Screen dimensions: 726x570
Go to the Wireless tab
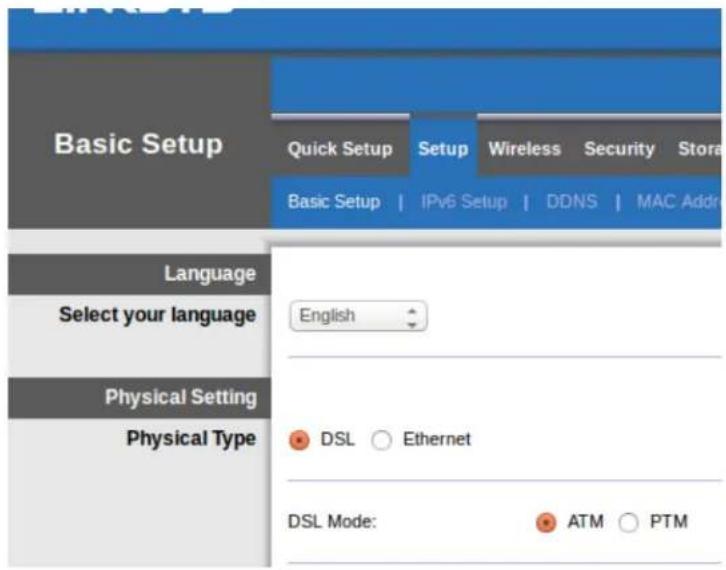(x=525, y=149)
